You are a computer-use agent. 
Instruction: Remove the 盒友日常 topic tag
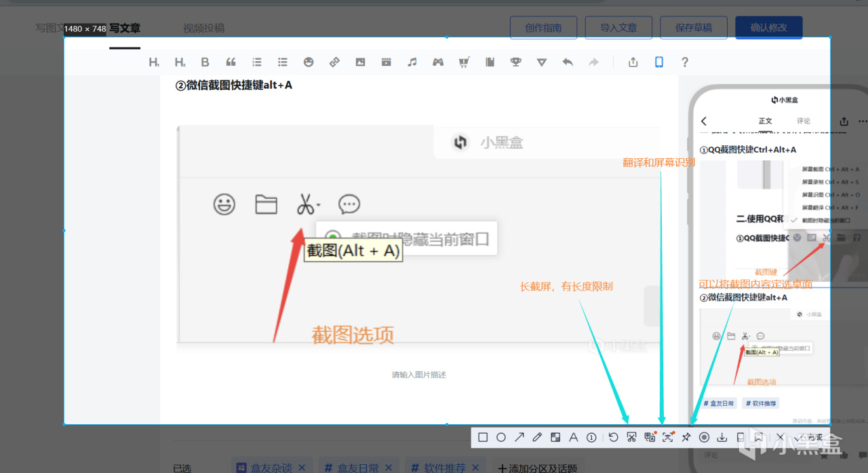[x=389, y=468]
